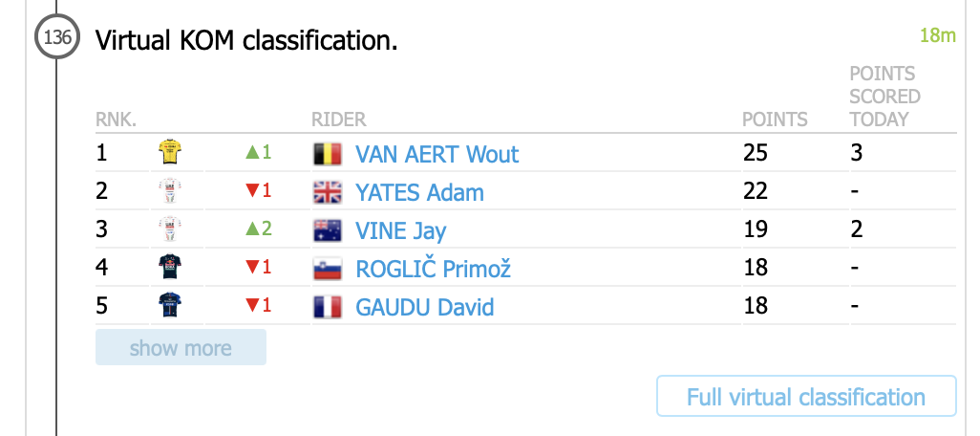Click the circled 136 timeline marker
Viewport: 980px width, 436px height.
pyautogui.click(x=56, y=39)
